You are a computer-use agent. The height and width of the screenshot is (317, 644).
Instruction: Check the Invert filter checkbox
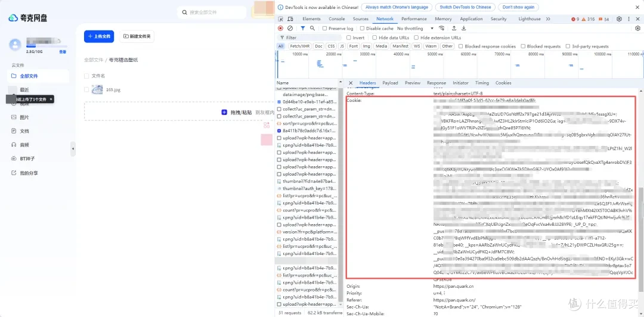click(349, 38)
